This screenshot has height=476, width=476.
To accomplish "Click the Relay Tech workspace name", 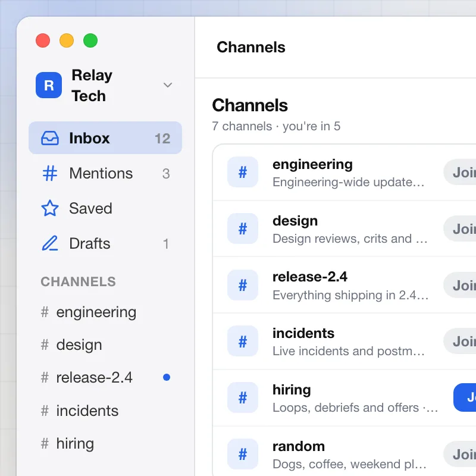I will click(92, 85).
